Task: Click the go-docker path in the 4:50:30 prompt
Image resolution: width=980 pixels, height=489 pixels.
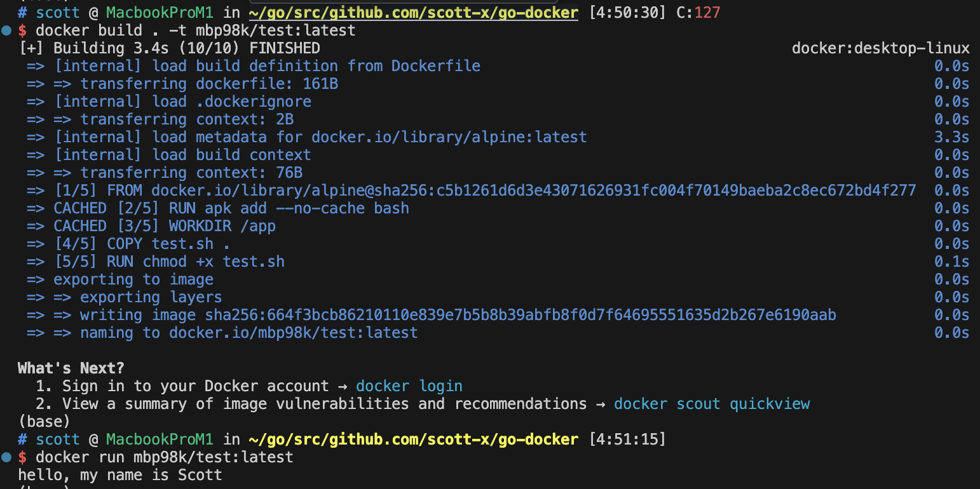Action: (413, 13)
